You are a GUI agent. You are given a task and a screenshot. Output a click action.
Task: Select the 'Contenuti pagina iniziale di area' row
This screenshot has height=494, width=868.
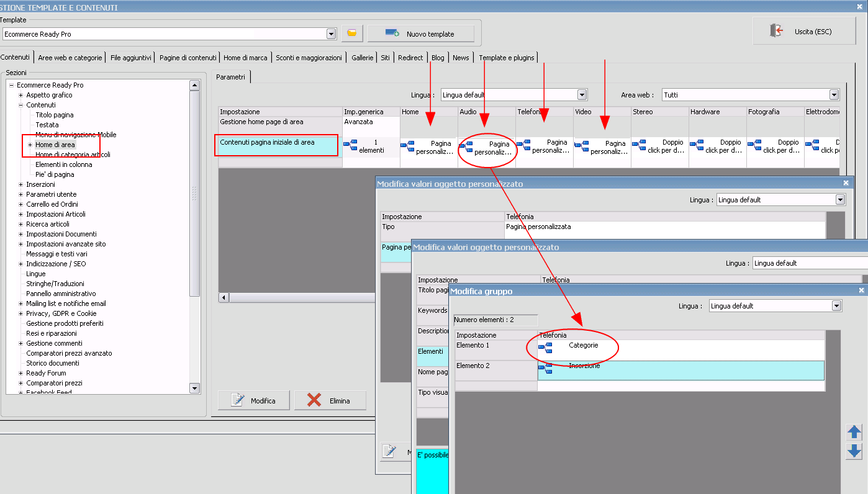click(x=280, y=147)
